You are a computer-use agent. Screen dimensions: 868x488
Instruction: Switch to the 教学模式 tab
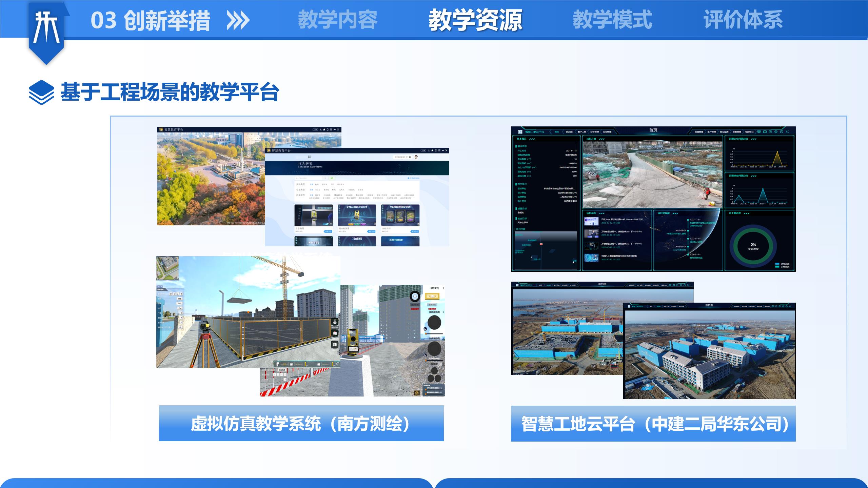pyautogui.click(x=612, y=20)
